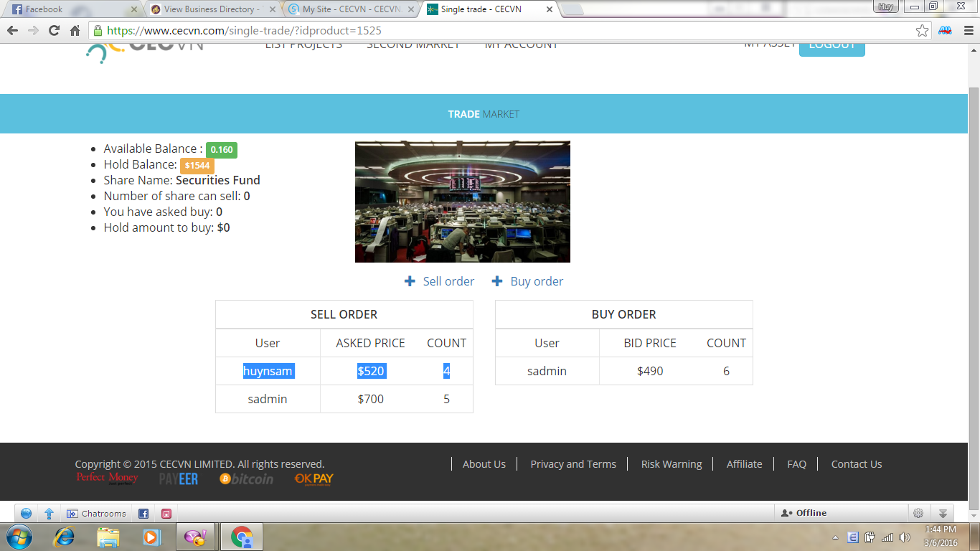Click the browser back arrow
The height and width of the screenshot is (551, 980).
(x=12, y=31)
